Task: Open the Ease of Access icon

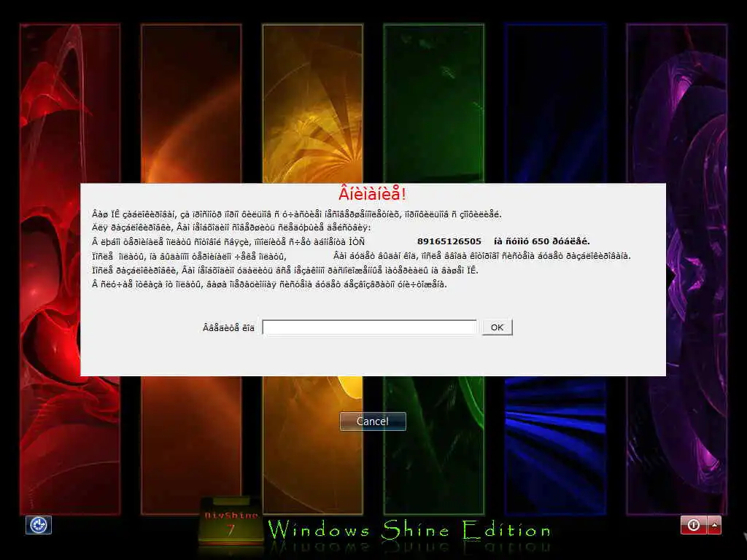Action: (39, 525)
